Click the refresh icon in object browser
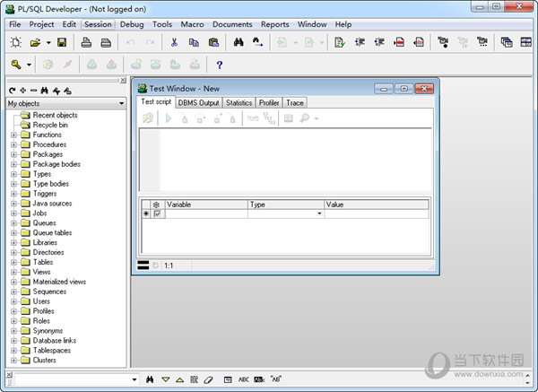 click(x=12, y=91)
